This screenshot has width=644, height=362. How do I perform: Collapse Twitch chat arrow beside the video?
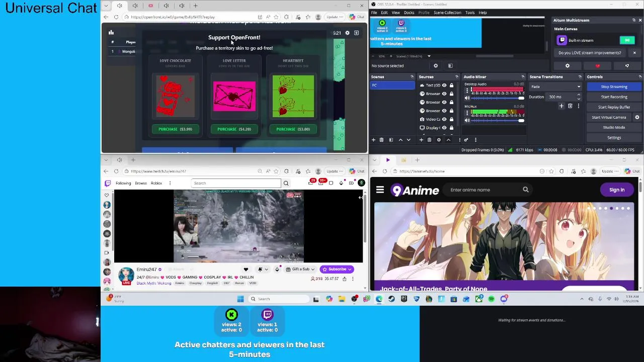point(360,197)
